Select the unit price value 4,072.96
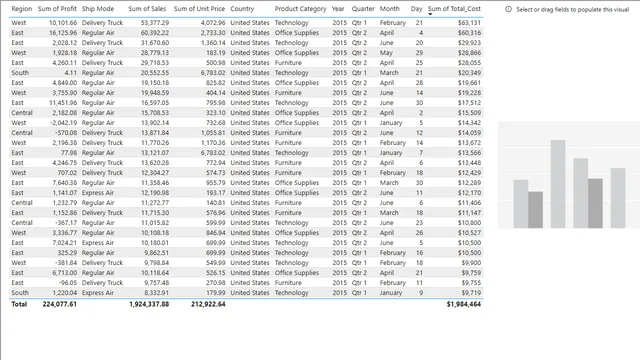 click(213, 23)
